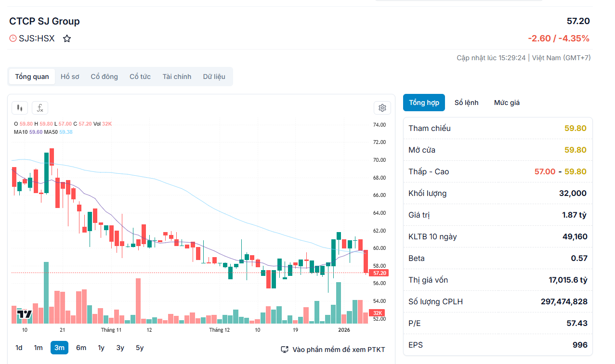Screen dimensions: 615x364
Task: Switch to the "Tài chính" tab
Action: coord(176,76)
